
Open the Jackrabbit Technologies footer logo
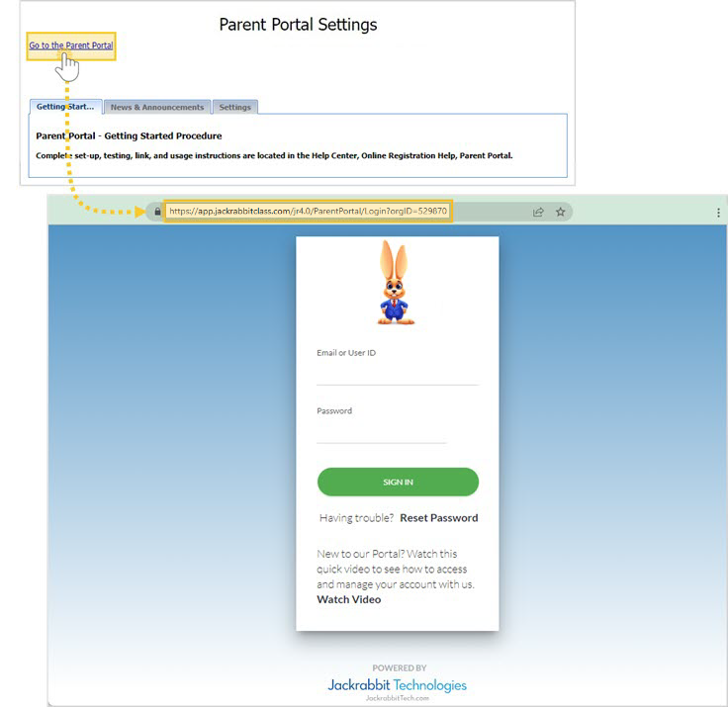pos(398,685)
